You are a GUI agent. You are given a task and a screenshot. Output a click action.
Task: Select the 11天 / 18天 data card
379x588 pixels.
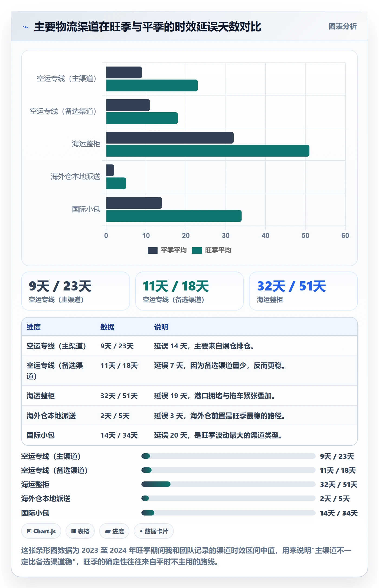click(x=190, y=291)
